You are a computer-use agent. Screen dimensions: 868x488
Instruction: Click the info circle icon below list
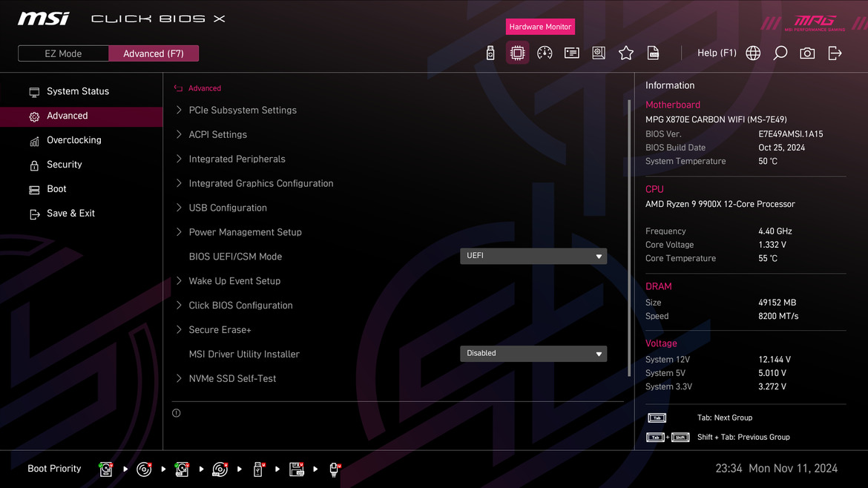(x=176, y=413)
